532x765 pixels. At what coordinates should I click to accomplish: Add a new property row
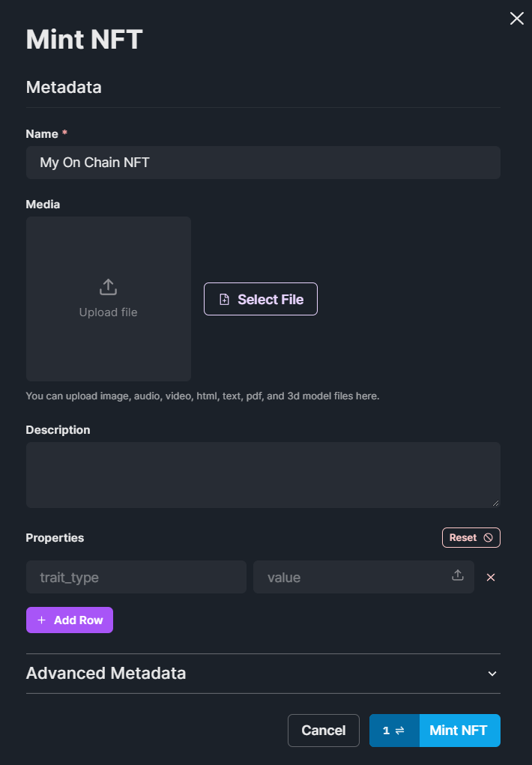(x=69, y=620)
